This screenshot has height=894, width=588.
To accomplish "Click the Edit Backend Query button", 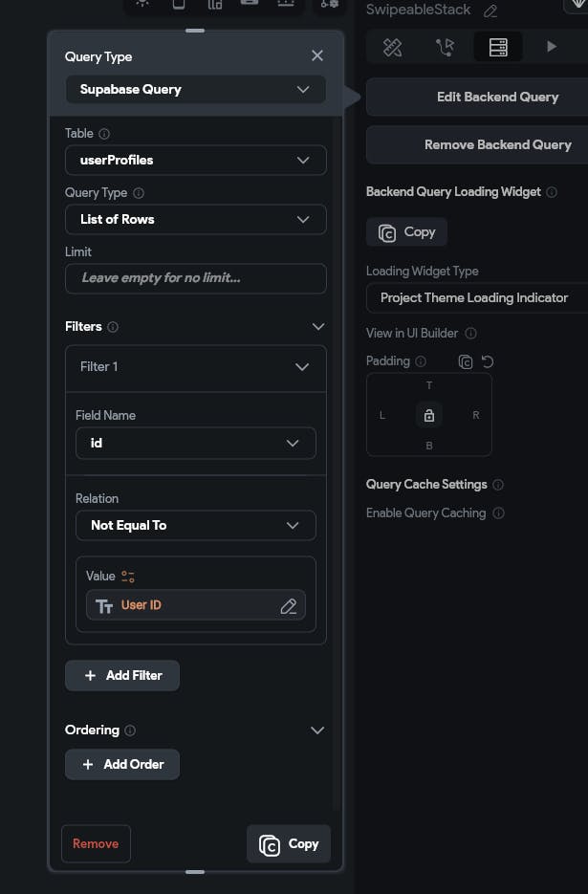I will (x=497, y=97).
